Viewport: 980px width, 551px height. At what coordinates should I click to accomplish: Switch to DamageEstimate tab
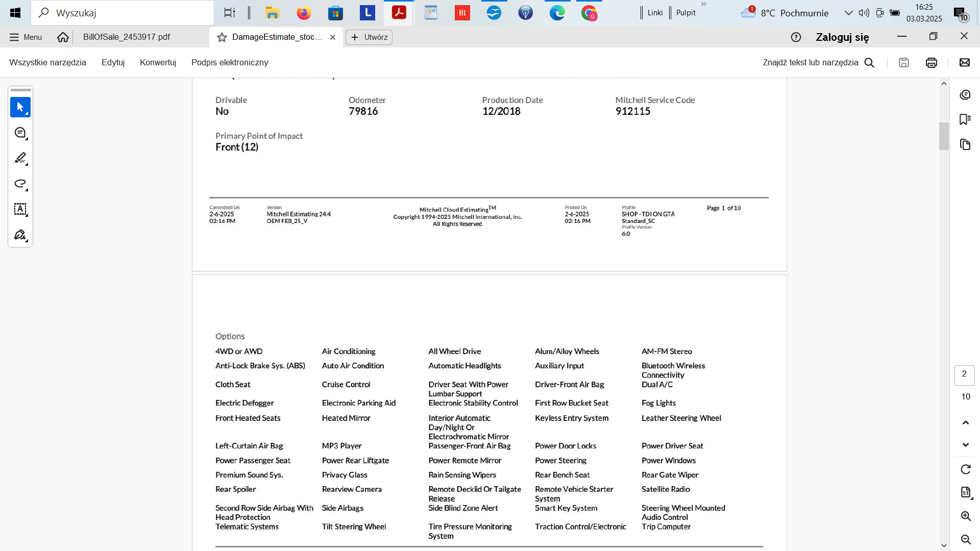pyautogui.click(x=277, y=37)
